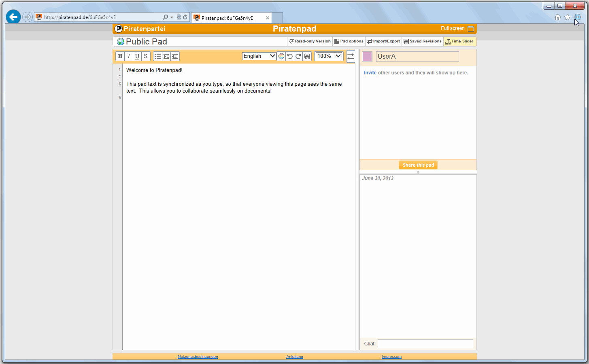
Task: Open Saved Revisions
Action: pos(423,41)
